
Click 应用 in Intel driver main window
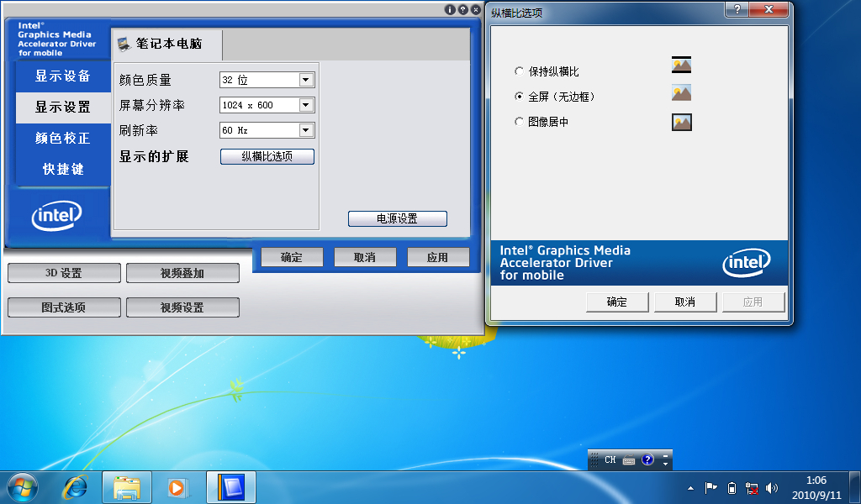(x=437, y=257)
